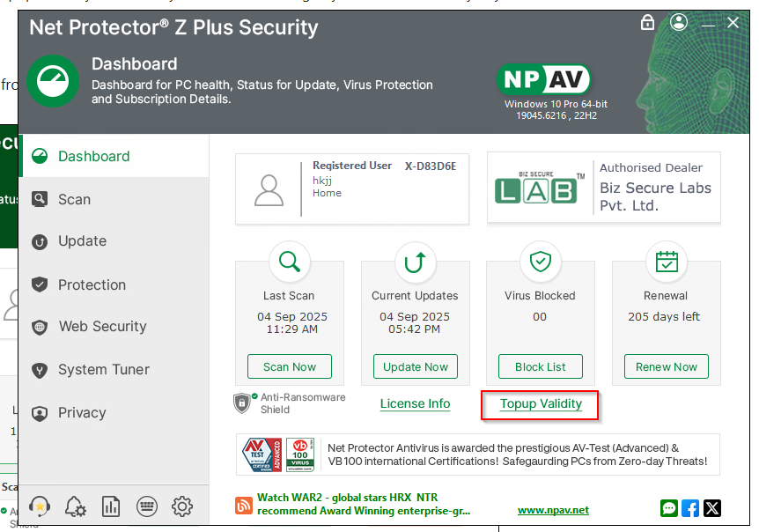Follow the Topup Validity link

click(541, 404)
